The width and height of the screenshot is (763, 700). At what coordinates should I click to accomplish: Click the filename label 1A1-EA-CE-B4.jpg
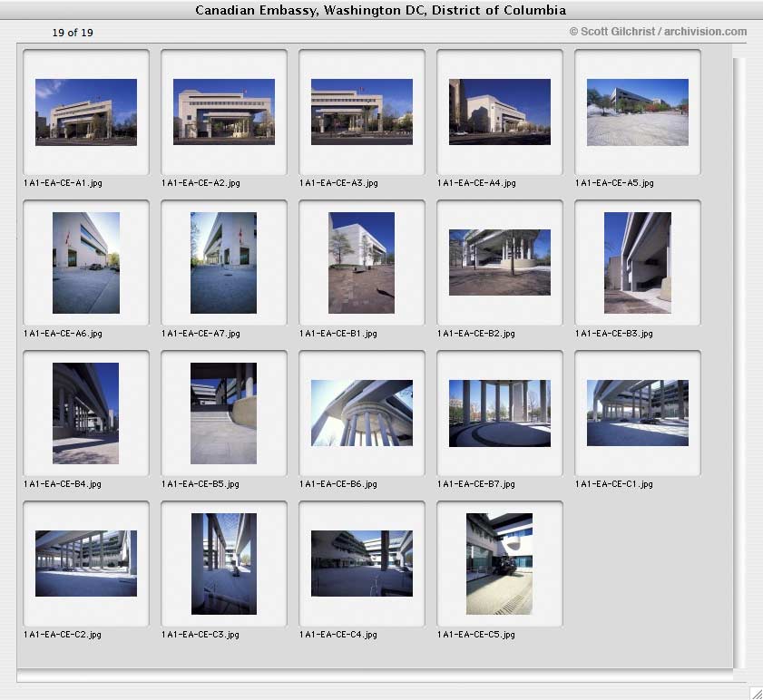pyautogui.click(x=63, y=484)
